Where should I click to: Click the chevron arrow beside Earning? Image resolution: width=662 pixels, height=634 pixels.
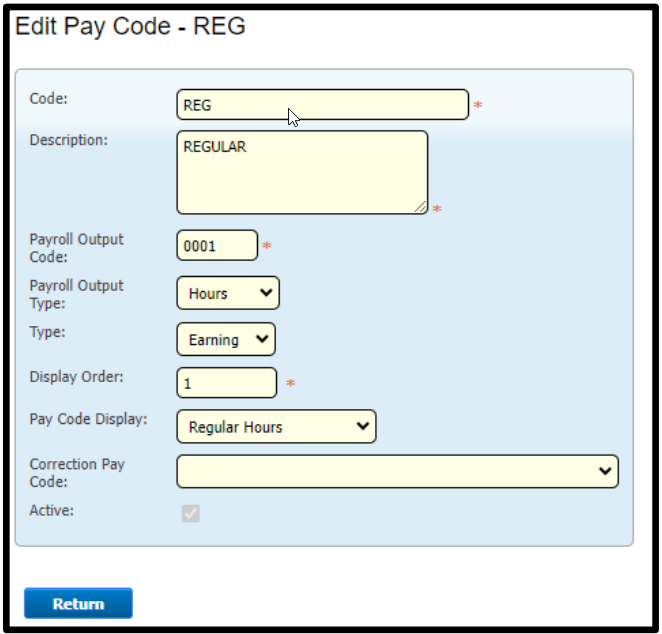point(262,339)
